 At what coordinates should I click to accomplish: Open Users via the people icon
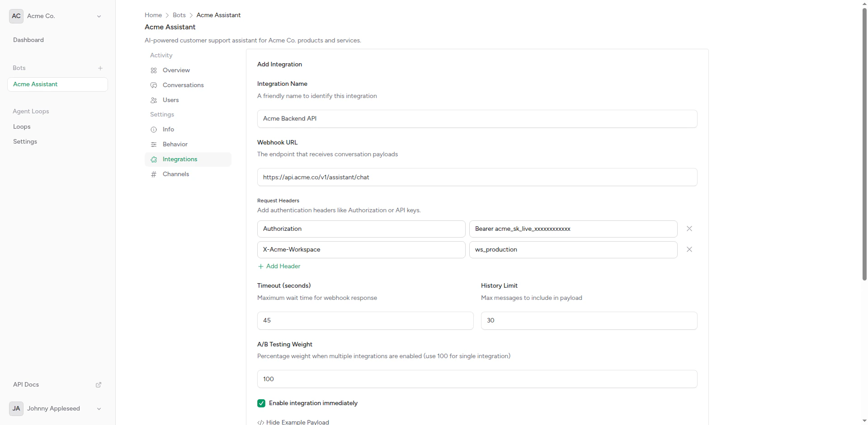point(154,100)
